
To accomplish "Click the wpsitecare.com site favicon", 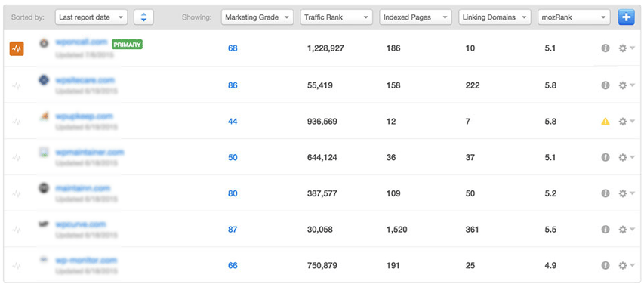I will [44, 79].
